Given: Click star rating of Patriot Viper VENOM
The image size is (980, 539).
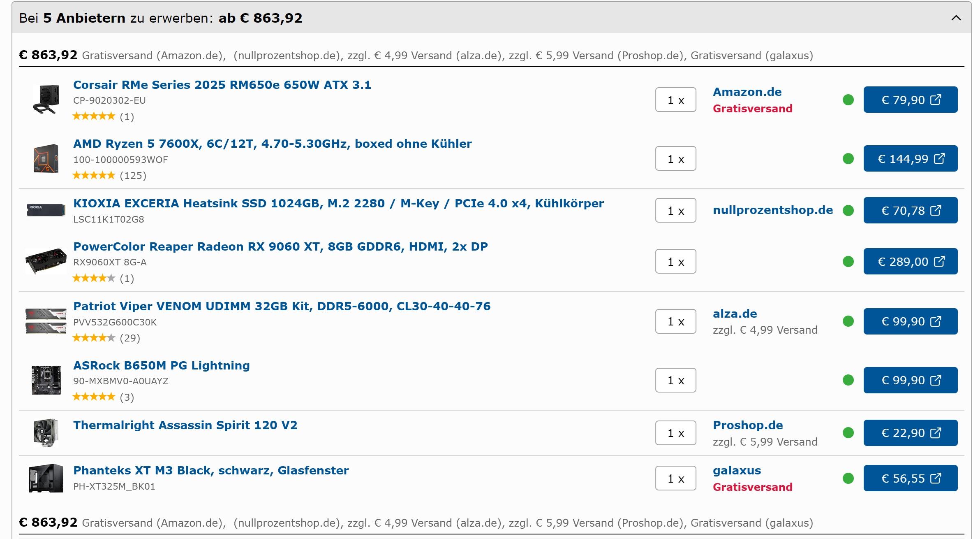Looking at the screenshot, I should [x=94, y=338].
